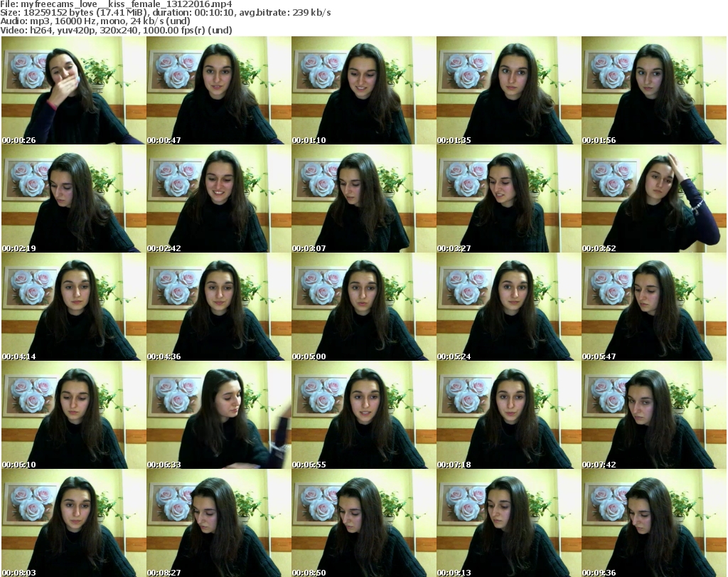Select the thumbnail timestamped 00:08:50

[363, 524]
